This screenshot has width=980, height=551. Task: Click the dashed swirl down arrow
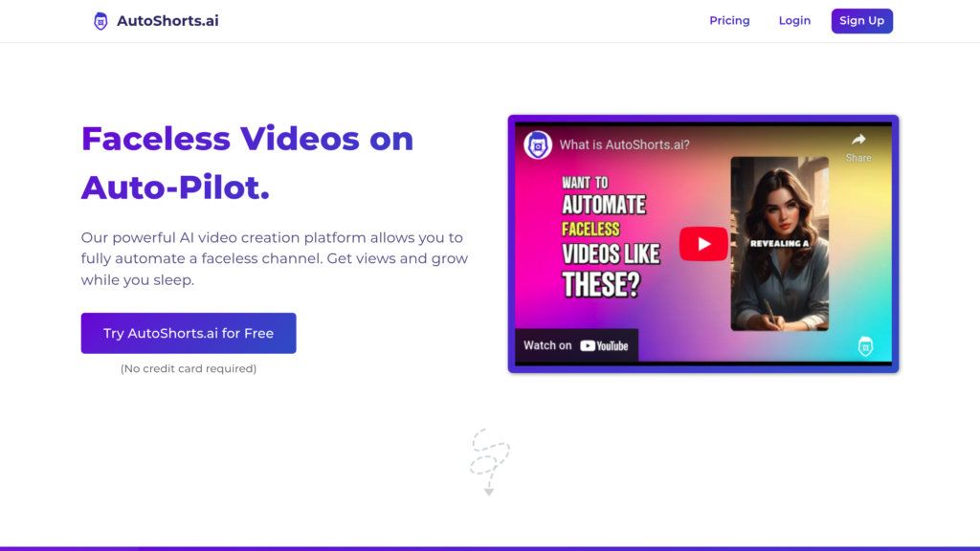[489, 462]
